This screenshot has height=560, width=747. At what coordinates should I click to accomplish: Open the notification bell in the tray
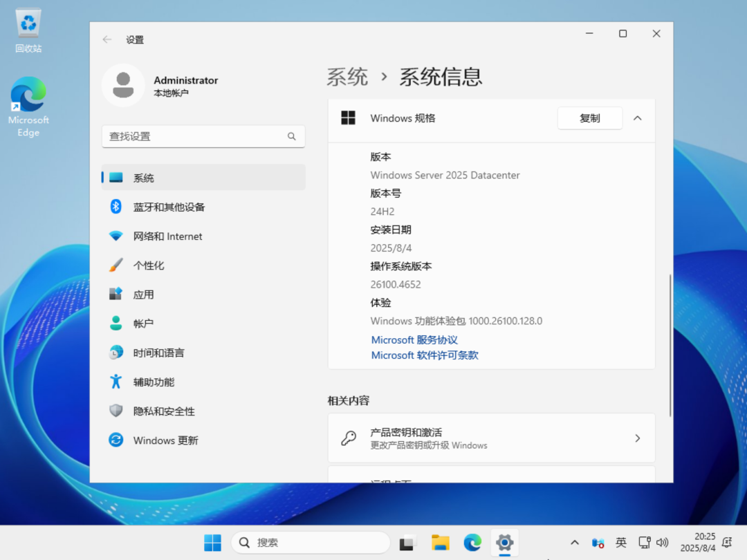pyautogui.click(x=727, y=543)
